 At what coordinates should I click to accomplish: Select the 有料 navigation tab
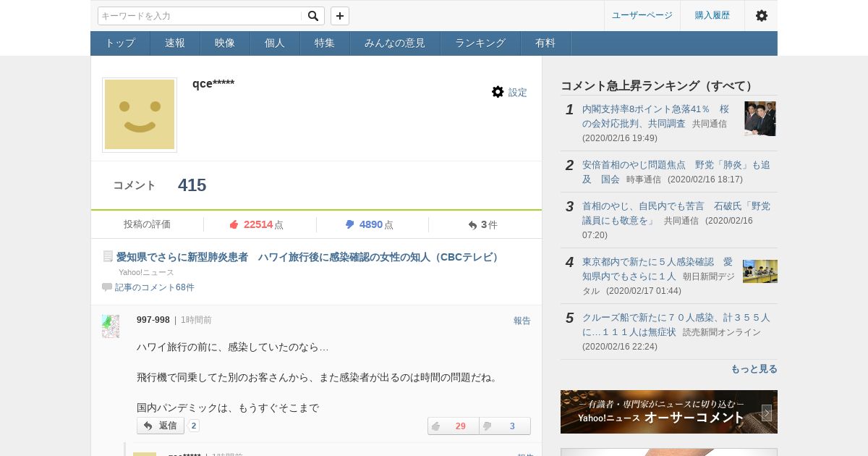coord(545,43)
